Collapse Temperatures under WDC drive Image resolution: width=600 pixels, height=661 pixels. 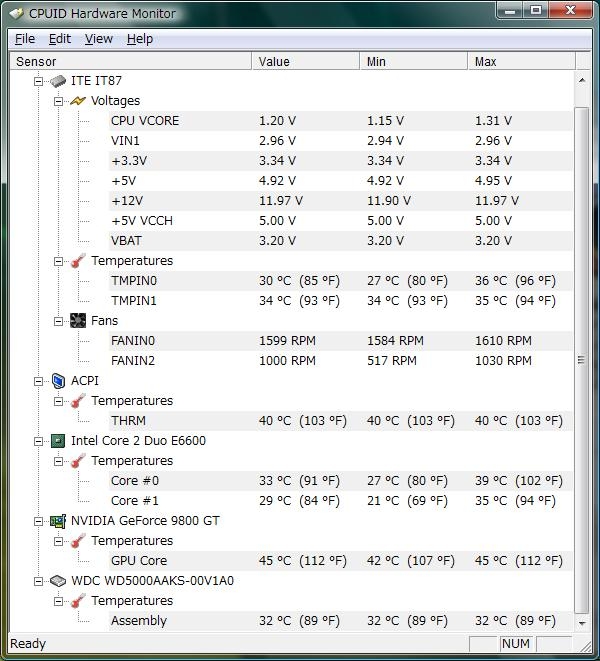(x=58, y=601)
